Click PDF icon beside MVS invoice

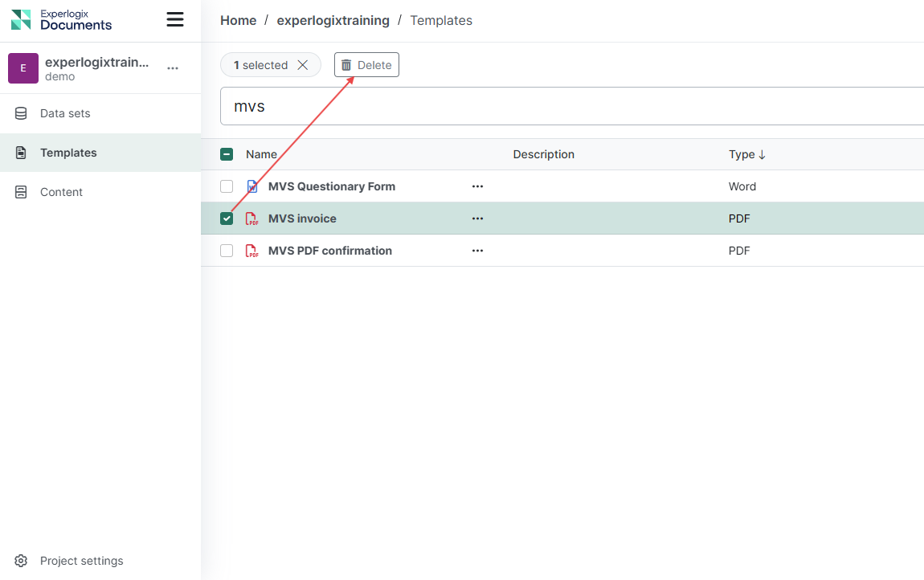[x=252, y=219]
